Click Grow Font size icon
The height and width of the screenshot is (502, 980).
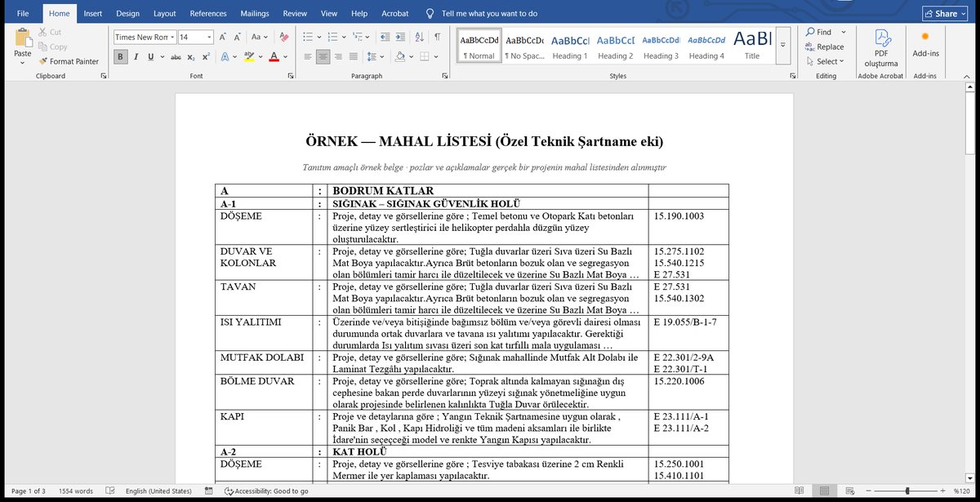point(222,37)
